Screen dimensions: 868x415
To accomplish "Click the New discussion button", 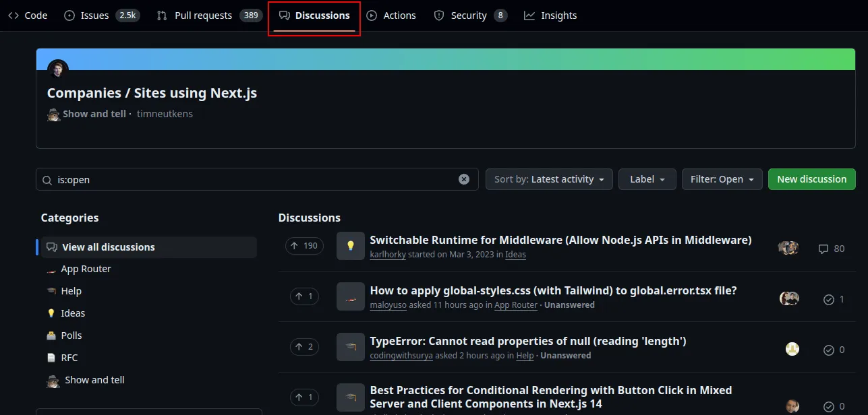I will 811,179.
